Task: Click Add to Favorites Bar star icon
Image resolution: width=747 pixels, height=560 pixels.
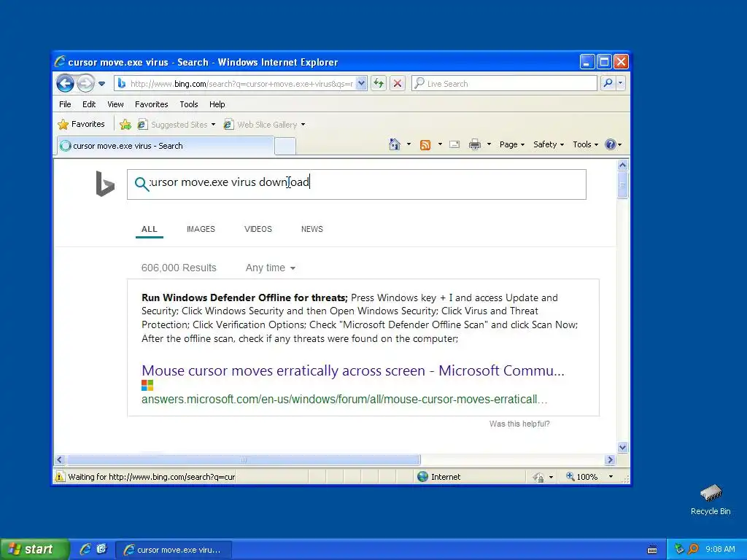Action: [125, 124]
